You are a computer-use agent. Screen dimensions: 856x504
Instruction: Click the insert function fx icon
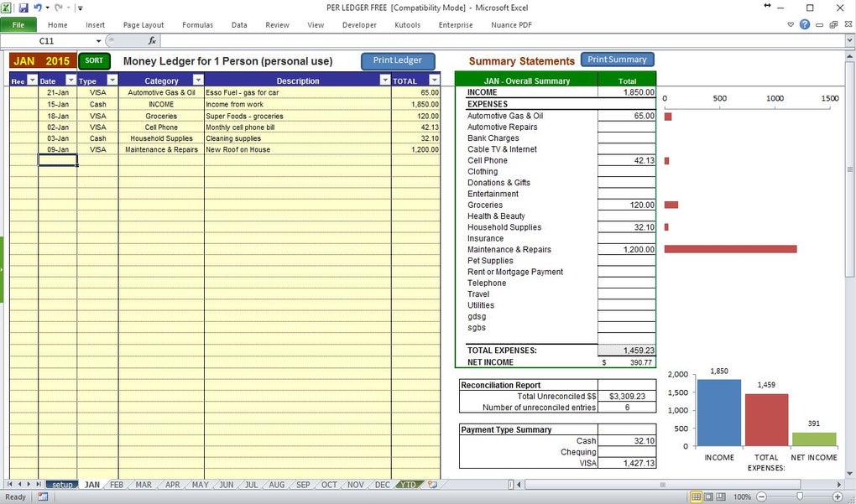(x=152, y=41)
